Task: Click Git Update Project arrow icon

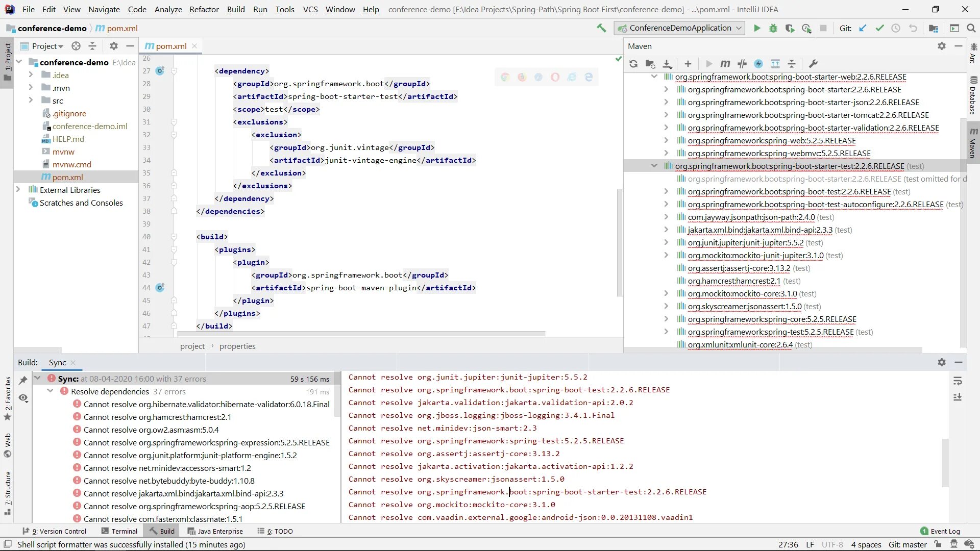Action: click(x=863, y=29)
